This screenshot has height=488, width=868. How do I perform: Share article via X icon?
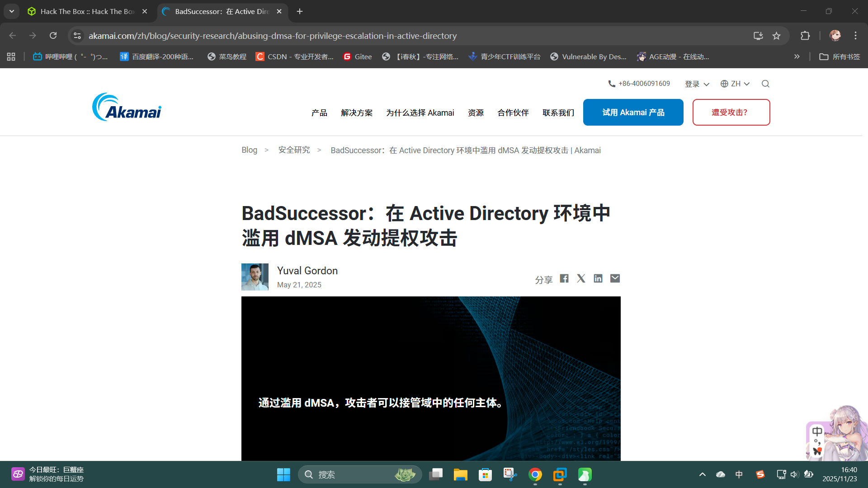coord(581,278)
